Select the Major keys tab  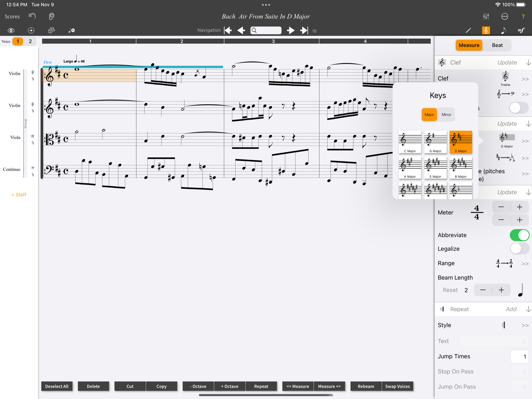[429, 115]
